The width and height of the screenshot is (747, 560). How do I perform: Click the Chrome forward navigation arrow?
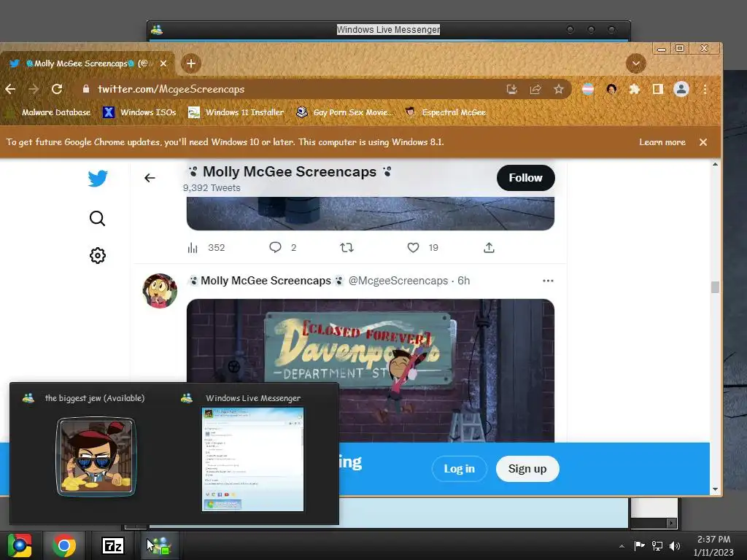(34, 89)
